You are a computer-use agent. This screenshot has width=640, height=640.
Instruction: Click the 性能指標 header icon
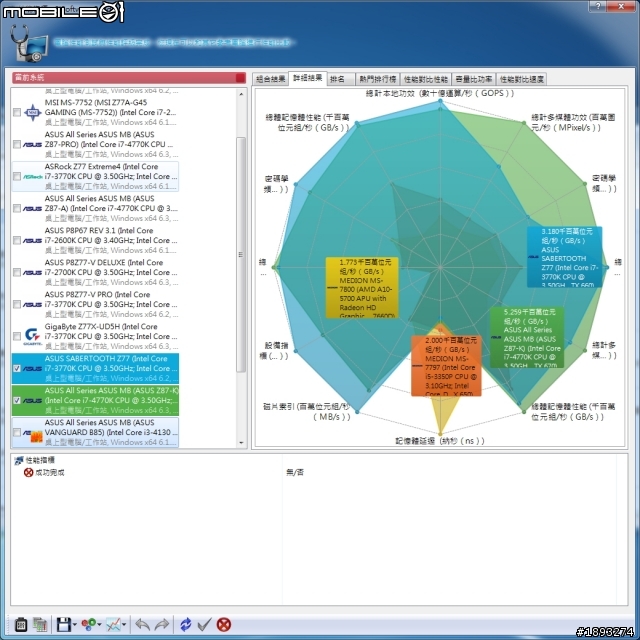point(19,460)
